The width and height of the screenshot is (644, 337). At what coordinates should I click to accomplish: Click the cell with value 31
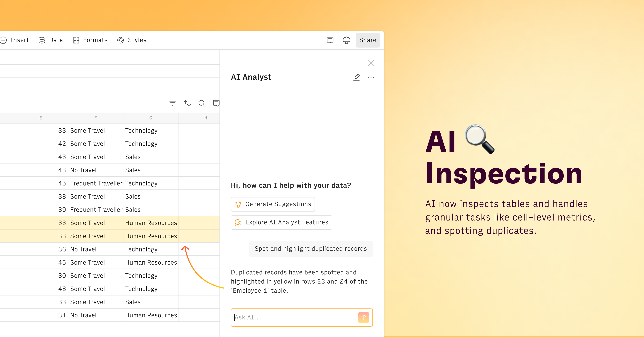coord(40,315)
